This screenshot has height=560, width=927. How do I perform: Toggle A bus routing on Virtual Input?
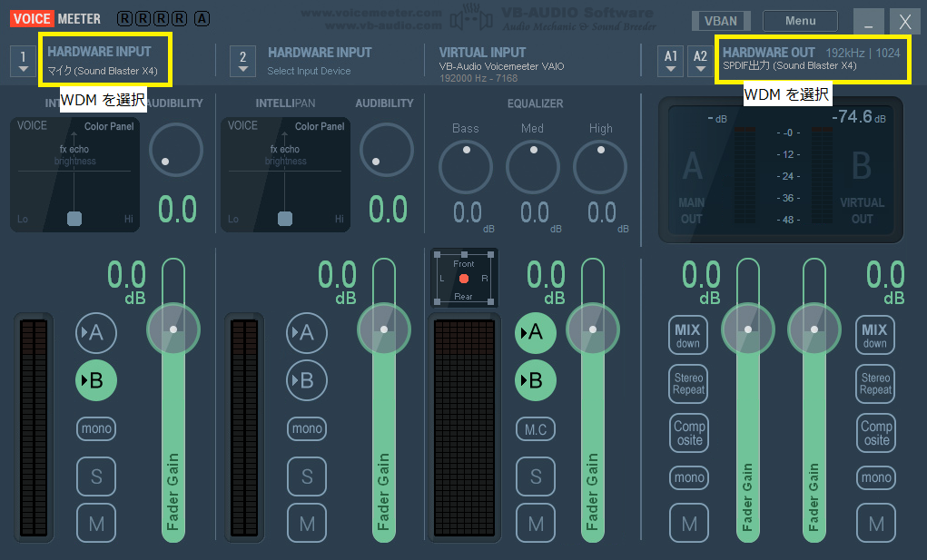[535, 332]
